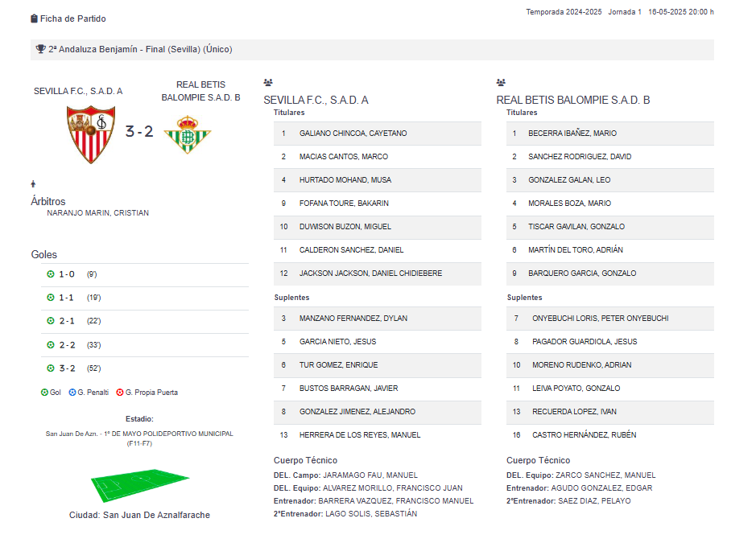This screenshot has height=543, width=756.
Task: Click the Jornada 1 label
Action: click(625, 12)
